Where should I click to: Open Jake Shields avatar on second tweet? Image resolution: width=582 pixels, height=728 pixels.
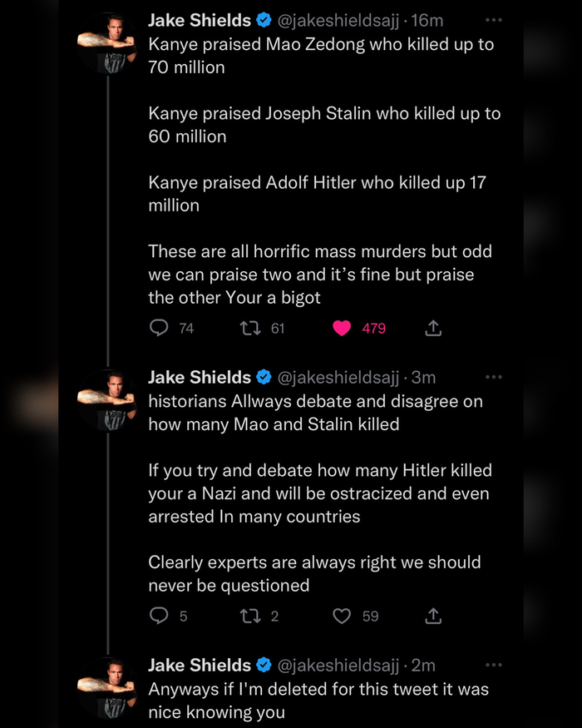[106, 400]
